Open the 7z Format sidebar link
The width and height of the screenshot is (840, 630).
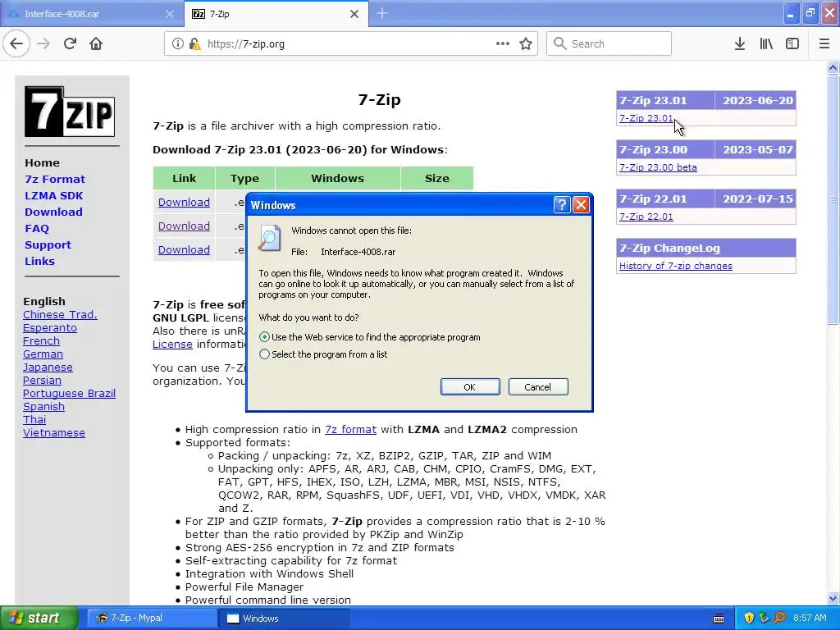(x=55, y=179)
